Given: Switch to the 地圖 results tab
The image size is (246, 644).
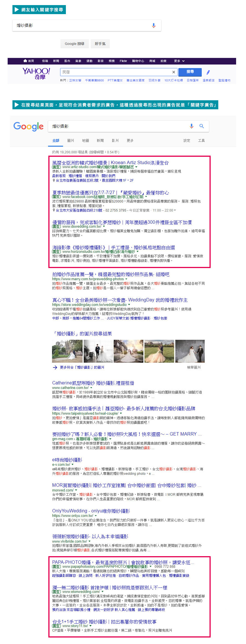Looking at the screenshot, I should pos(85,140).
